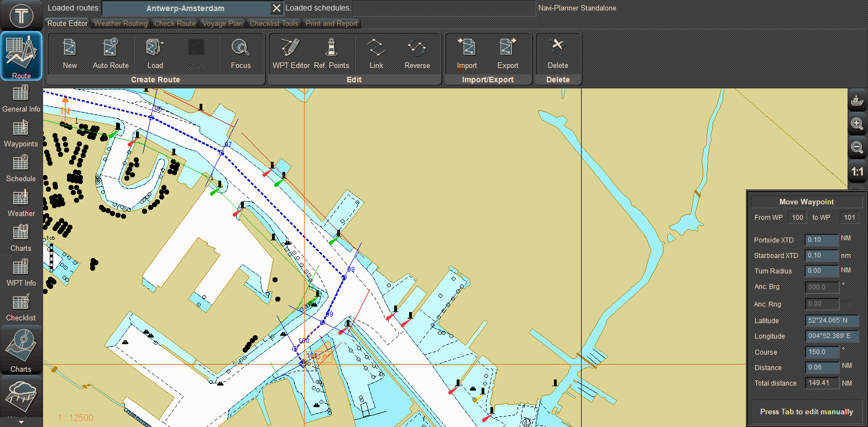
Task: Set chart scale to 1:1
Action: [x=857, y=172]
